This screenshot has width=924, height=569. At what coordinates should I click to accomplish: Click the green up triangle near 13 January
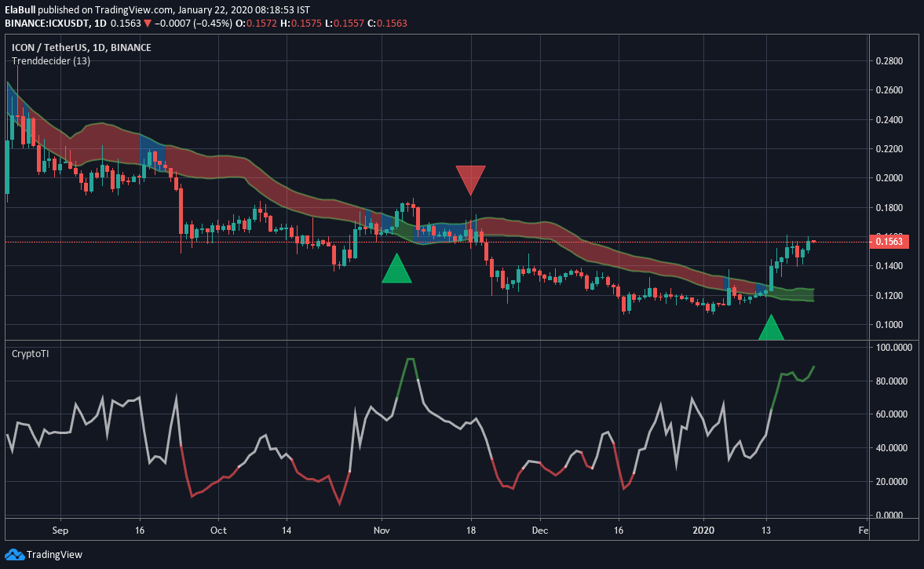click(x=771, y=327)
